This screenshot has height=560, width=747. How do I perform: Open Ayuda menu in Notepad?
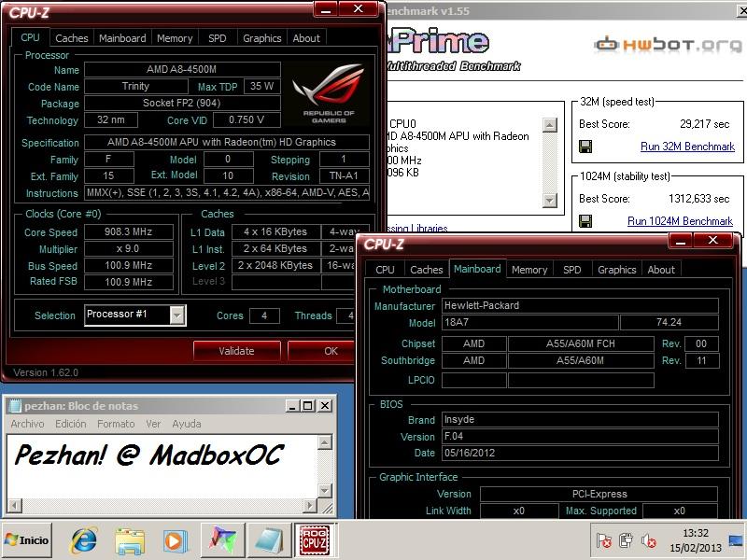pyautogui.click(x=186, y=424)
